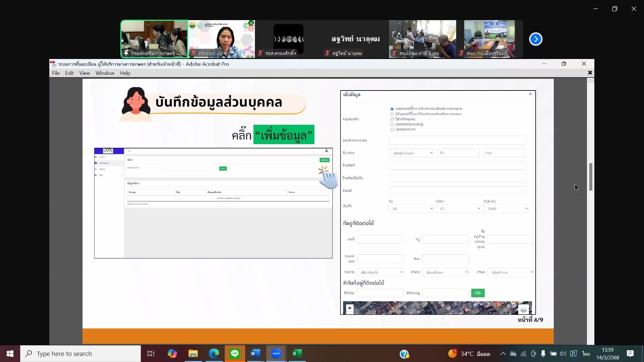Click the blue next-participants arrow icon
Screen dimensions: 644x362
[536, 39]
